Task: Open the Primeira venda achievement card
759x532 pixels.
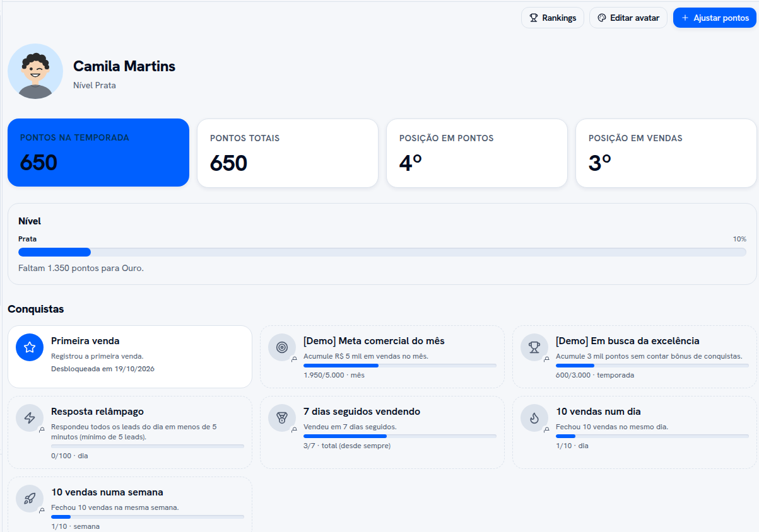Action: tap(130, 357)
